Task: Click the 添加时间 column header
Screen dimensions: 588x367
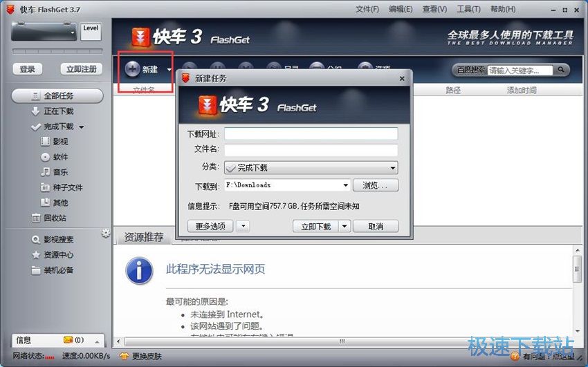Action: point(522,91)
